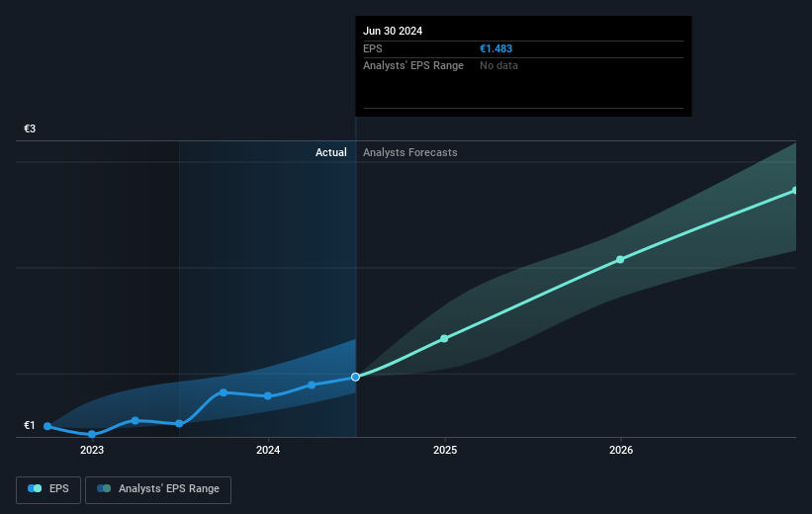812x514 pixels.
Task: Click the 2025 x-axis label
Action: 445,450
